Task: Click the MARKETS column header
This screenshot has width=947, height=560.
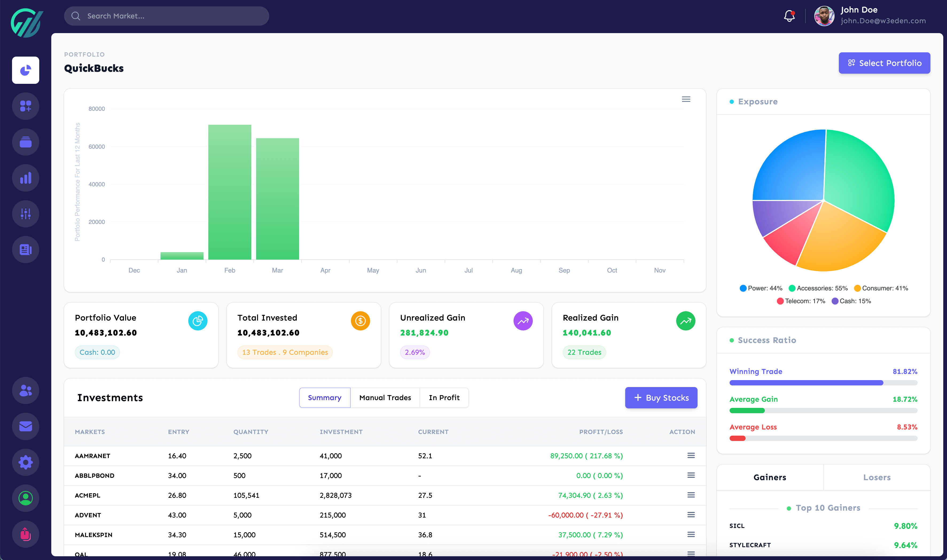Action: click(x=90, y=432)
